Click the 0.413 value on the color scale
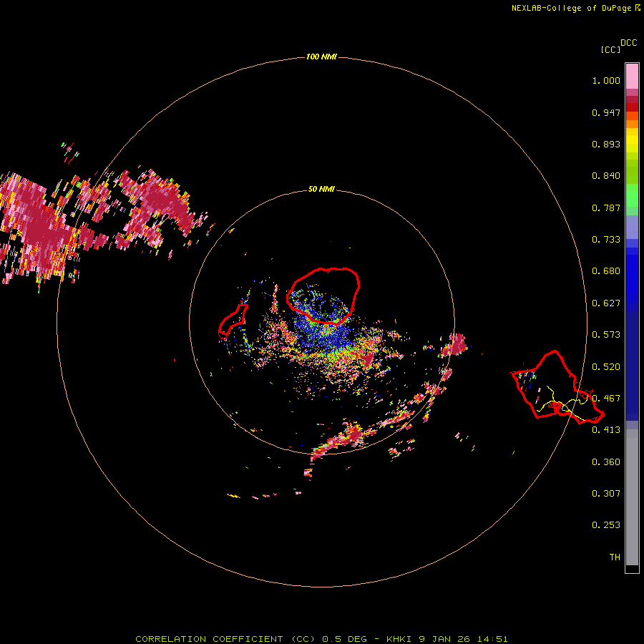The image size is (644, 644). pos(606,430)
